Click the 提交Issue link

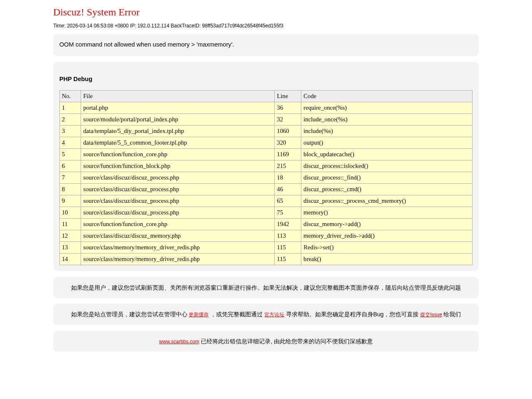tap(431, 315)
